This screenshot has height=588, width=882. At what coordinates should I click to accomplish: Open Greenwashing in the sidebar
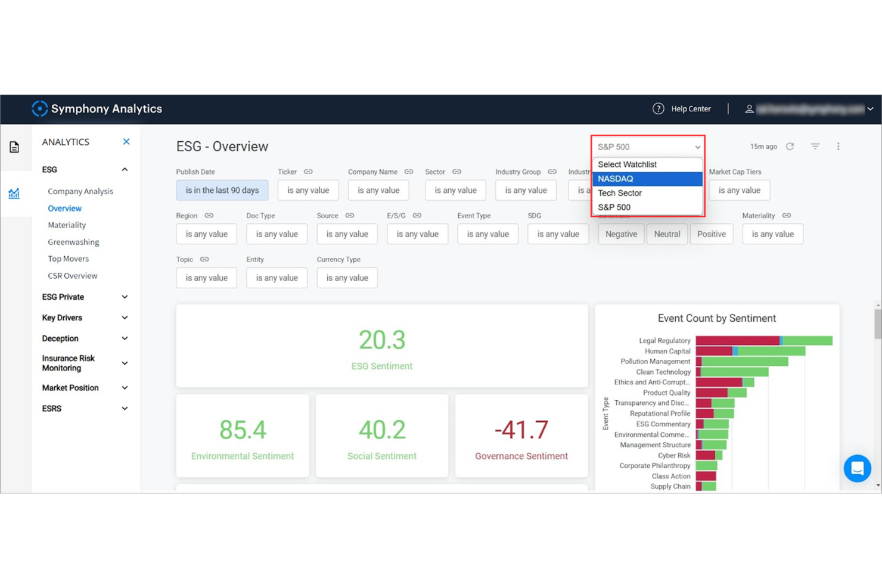click(73, 242)
